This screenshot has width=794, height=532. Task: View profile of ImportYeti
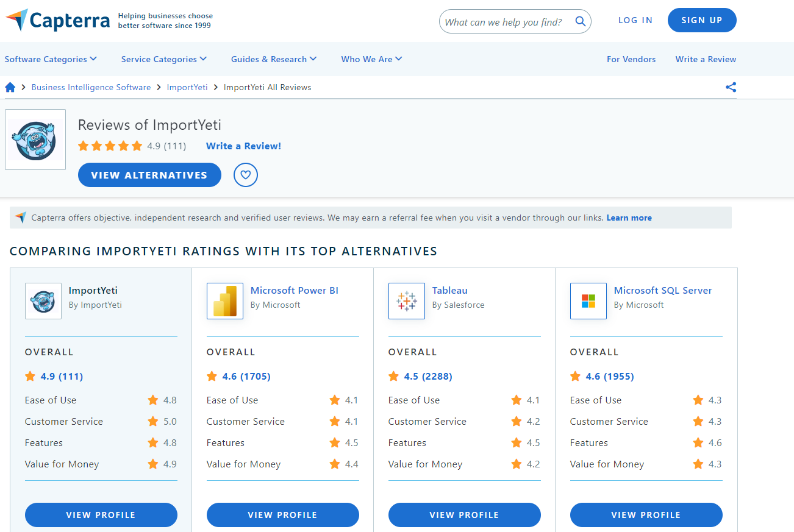[x=101, y=515]
